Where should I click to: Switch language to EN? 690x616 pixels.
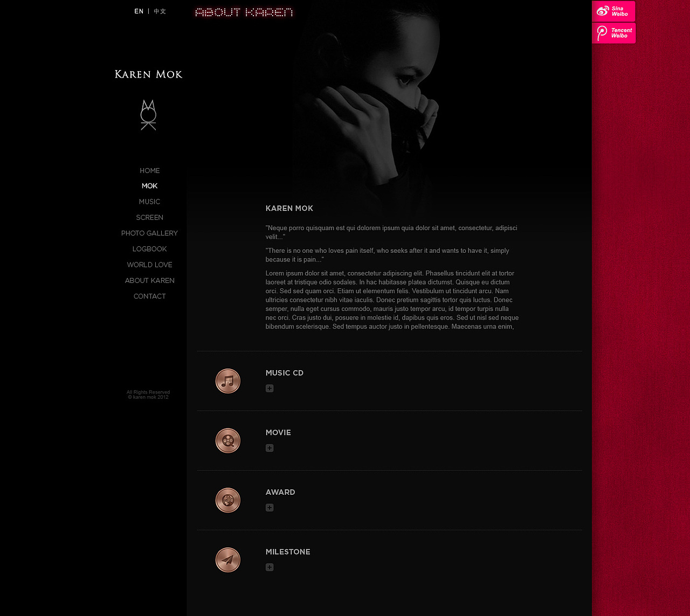click(x=139, y=11)
